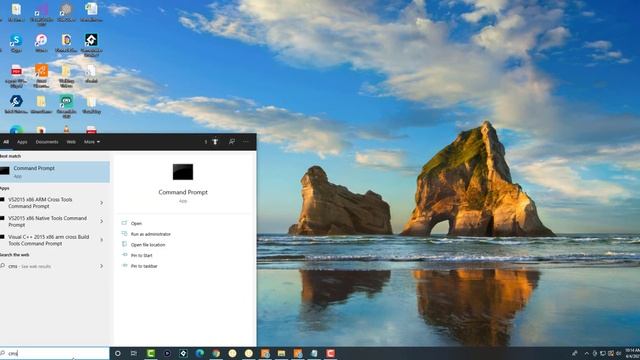Open Google Chrome from the taskbar

(x=216, y=353)
